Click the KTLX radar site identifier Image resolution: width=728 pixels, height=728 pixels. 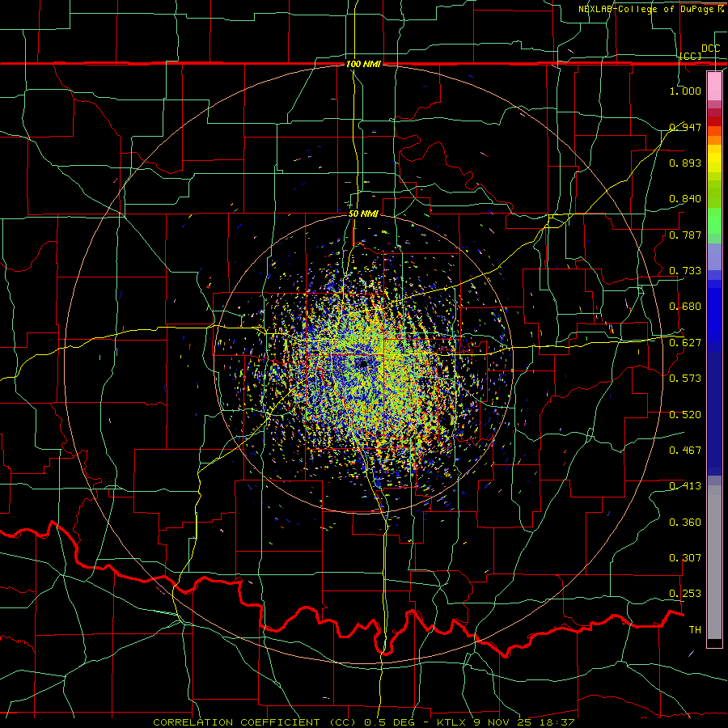pyautogui.click(x=452, y=722)
